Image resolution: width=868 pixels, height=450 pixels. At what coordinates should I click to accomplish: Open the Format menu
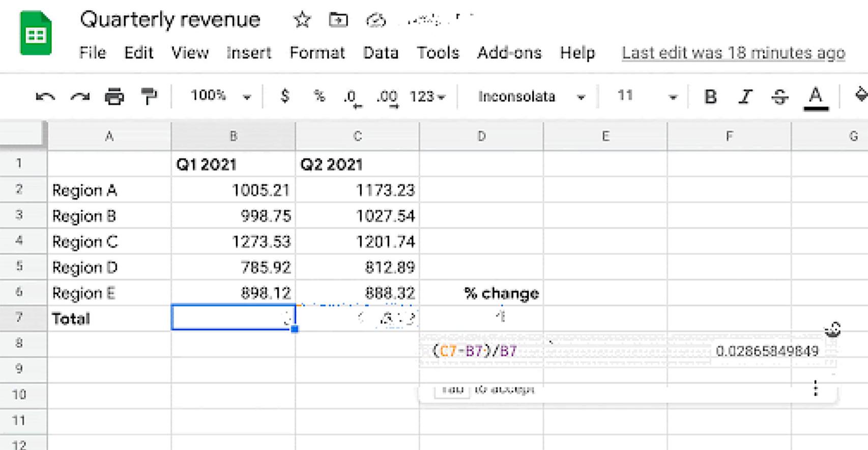pyautogui.click(x=317, y=53)
